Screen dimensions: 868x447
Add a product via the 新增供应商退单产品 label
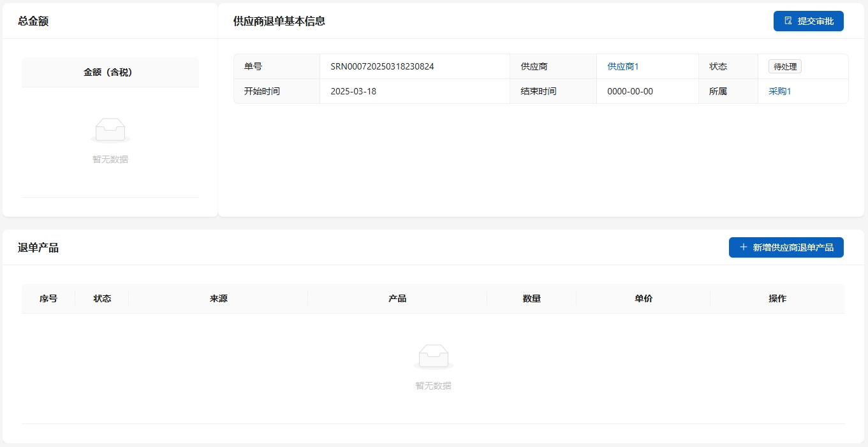[793, 247]
